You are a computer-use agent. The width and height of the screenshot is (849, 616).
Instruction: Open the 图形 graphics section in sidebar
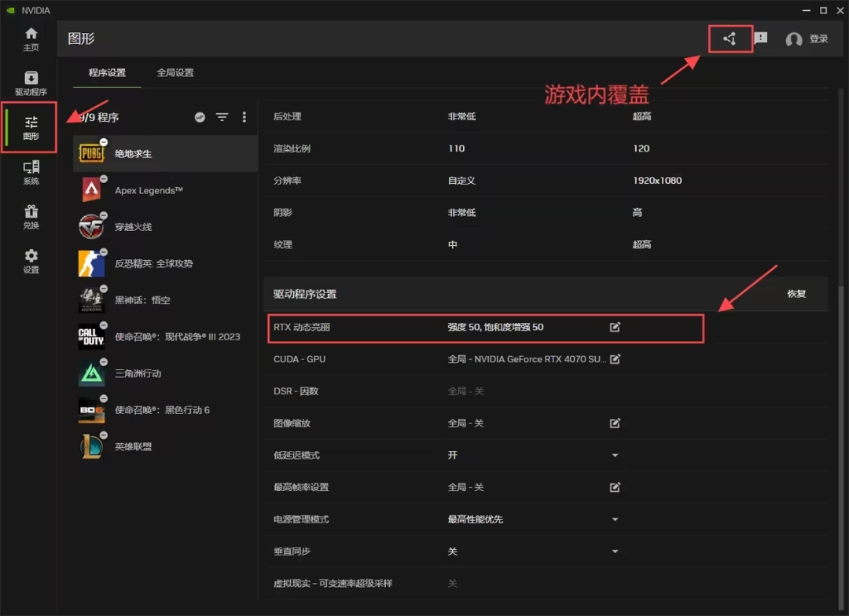31,128
